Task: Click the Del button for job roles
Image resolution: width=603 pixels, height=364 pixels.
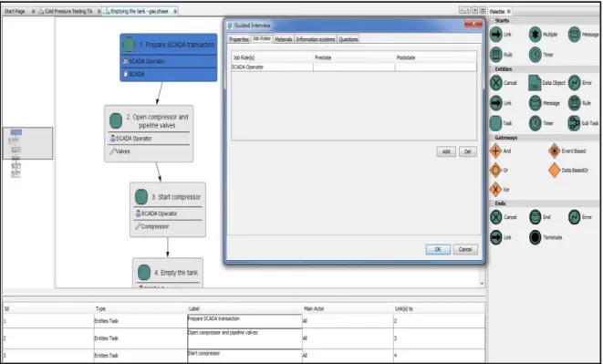Action: [x=468, y=151]
